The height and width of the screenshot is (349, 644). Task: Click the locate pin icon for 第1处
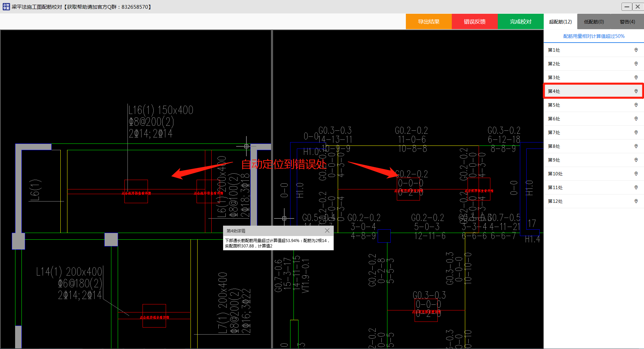click(x=636, y=50)
